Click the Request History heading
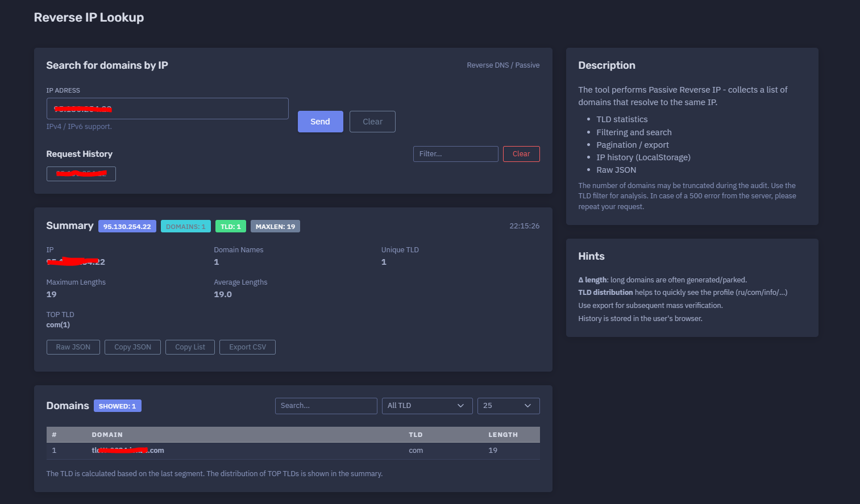The image size is (860, 504). [x=79, y=154]
